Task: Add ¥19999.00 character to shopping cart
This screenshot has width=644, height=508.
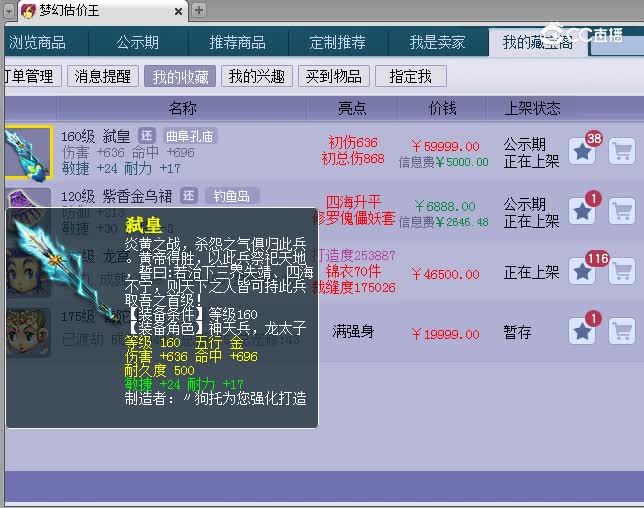Action: click(622, 331)
